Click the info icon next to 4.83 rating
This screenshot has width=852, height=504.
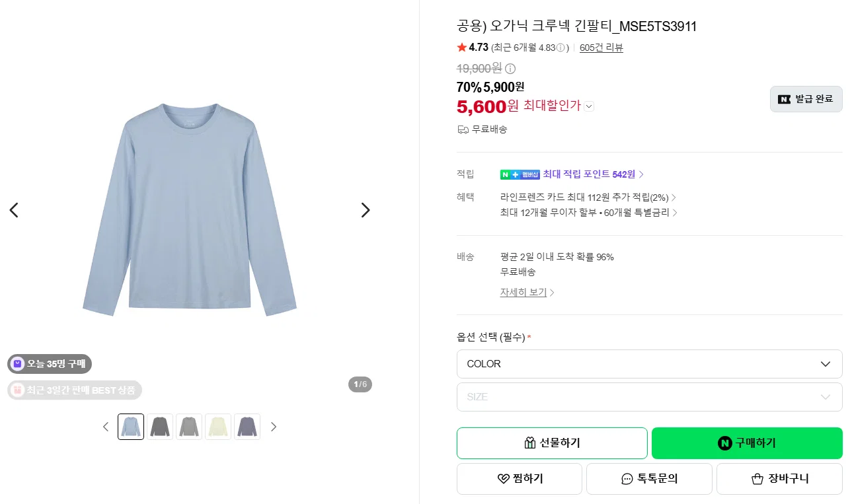click(561, 48)
